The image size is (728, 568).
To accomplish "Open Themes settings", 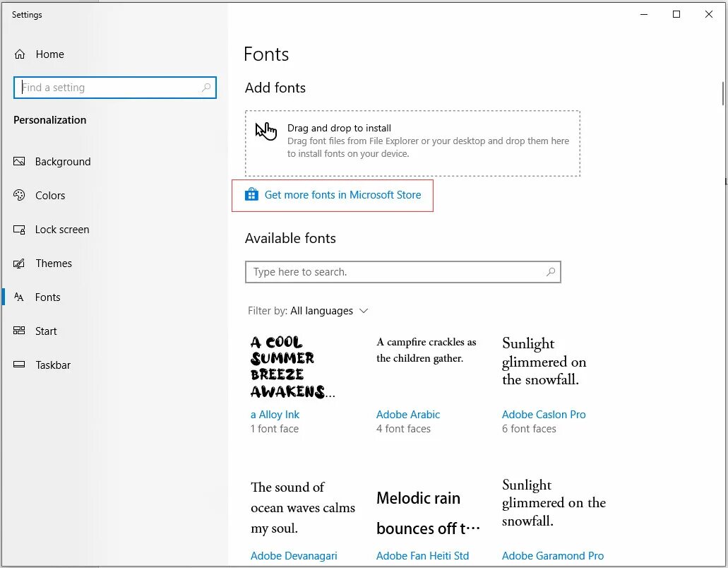I will tap(54, 264).
